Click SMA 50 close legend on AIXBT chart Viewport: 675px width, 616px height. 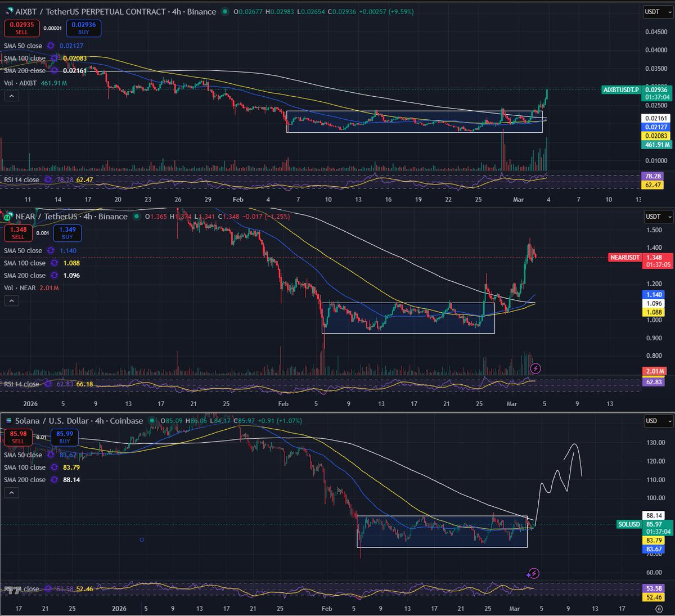[x=23, y=46]
